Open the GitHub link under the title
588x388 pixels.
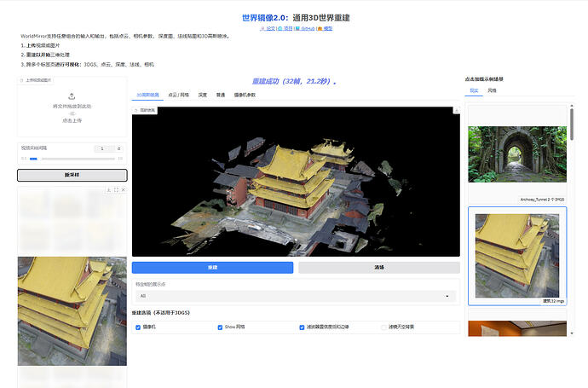coord(305,28)
